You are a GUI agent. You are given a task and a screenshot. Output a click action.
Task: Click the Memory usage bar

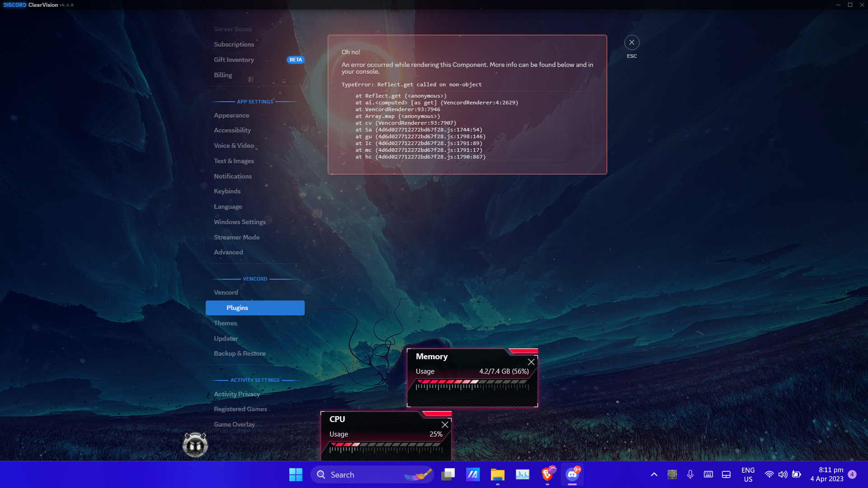click(472, 385)
